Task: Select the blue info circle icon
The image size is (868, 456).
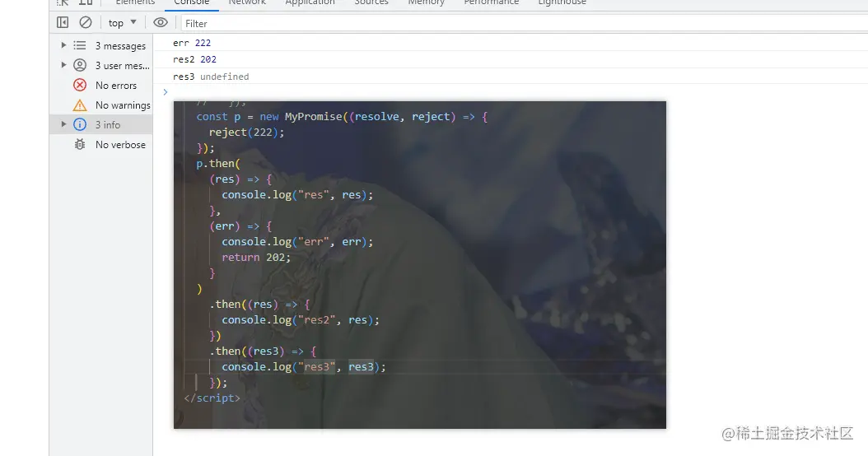Action: (80, 124)
